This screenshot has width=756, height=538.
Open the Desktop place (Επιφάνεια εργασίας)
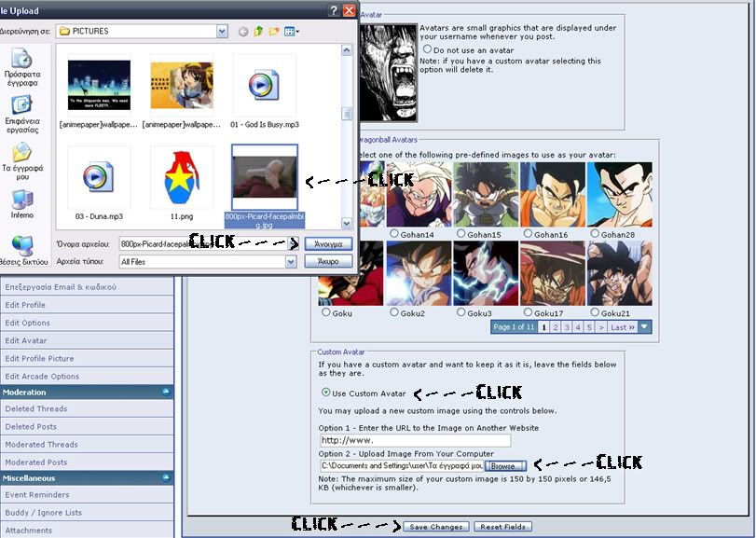[22, 114]
